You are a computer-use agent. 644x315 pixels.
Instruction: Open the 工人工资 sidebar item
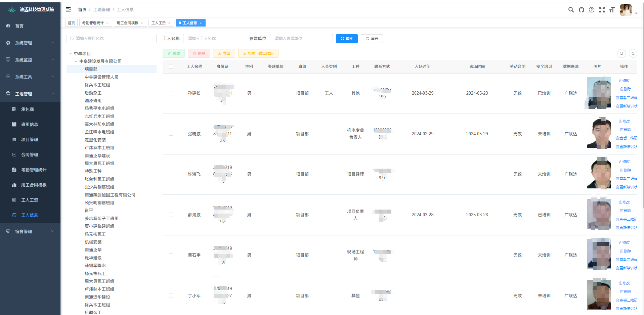30,200
